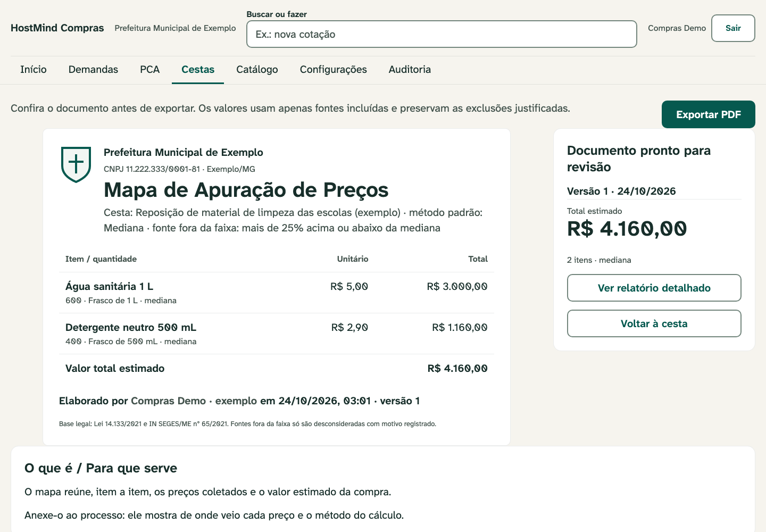Click the municipal shield crest icon
766x532 pixels.
pos(76,164)
